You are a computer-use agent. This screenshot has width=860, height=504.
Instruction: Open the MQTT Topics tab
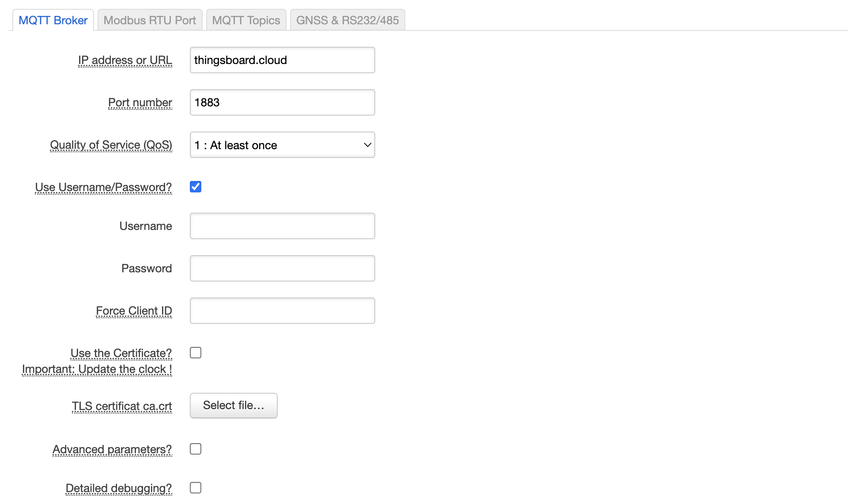pyautogui.click(x=246, y=20)
